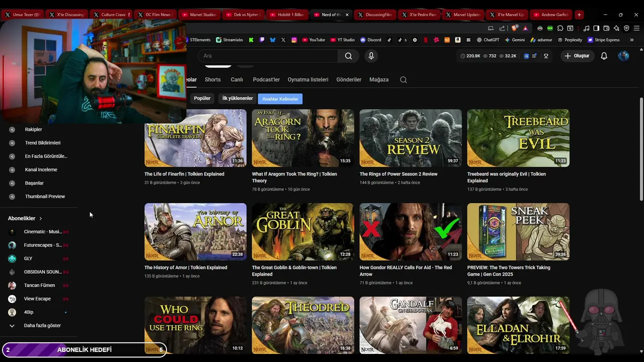This screenshot has height=362, width=644.
Task: Open the Podcast'ler channel tab
Action: coord(266,79)
